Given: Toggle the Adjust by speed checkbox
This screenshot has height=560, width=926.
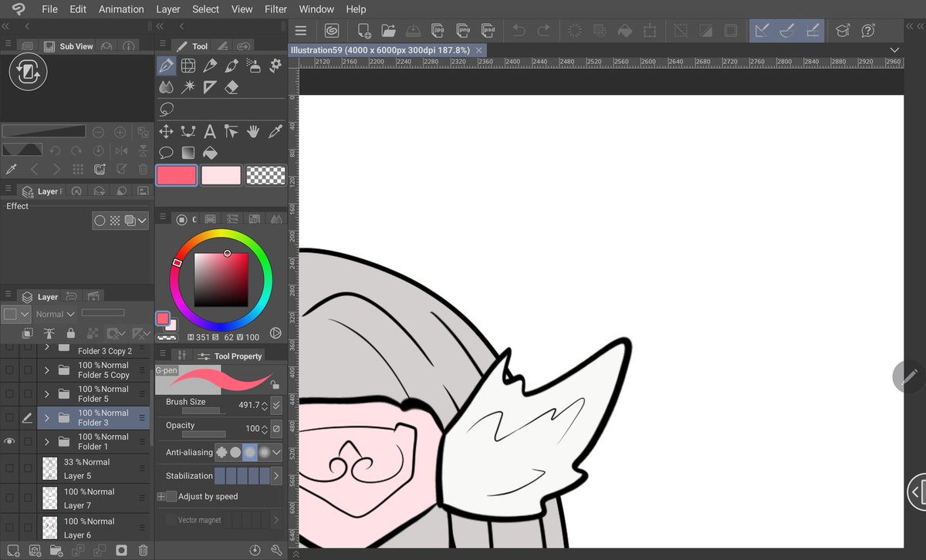Looking at the screenshot, I should point(171,497).
